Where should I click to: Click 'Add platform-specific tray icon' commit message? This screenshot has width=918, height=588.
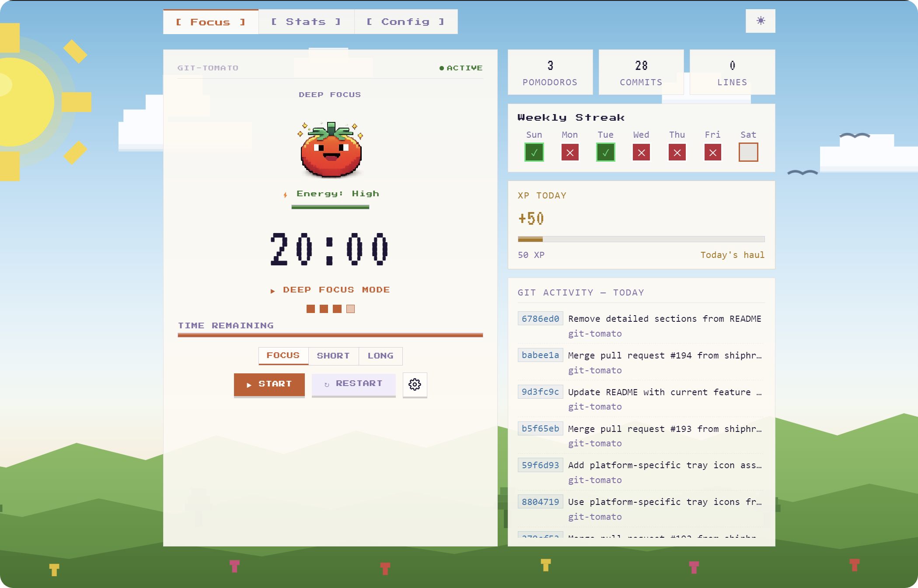665,465
